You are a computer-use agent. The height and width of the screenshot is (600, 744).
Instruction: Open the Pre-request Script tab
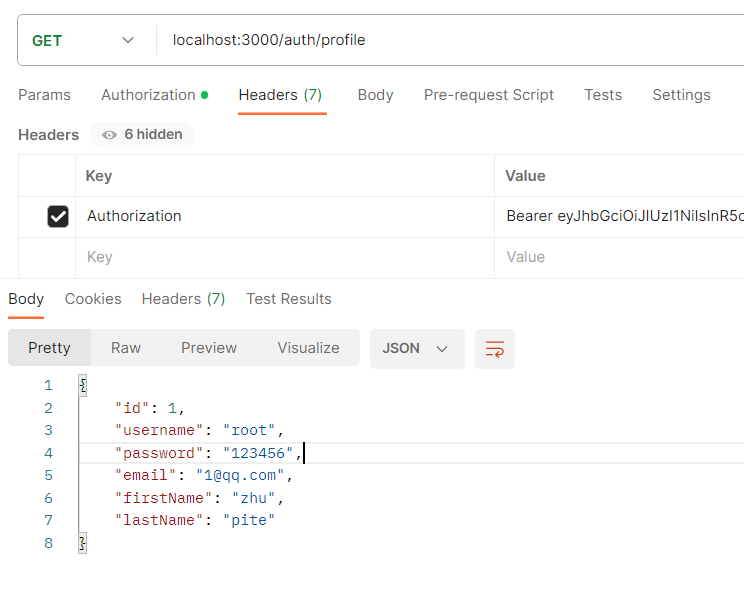pos(488,95)
